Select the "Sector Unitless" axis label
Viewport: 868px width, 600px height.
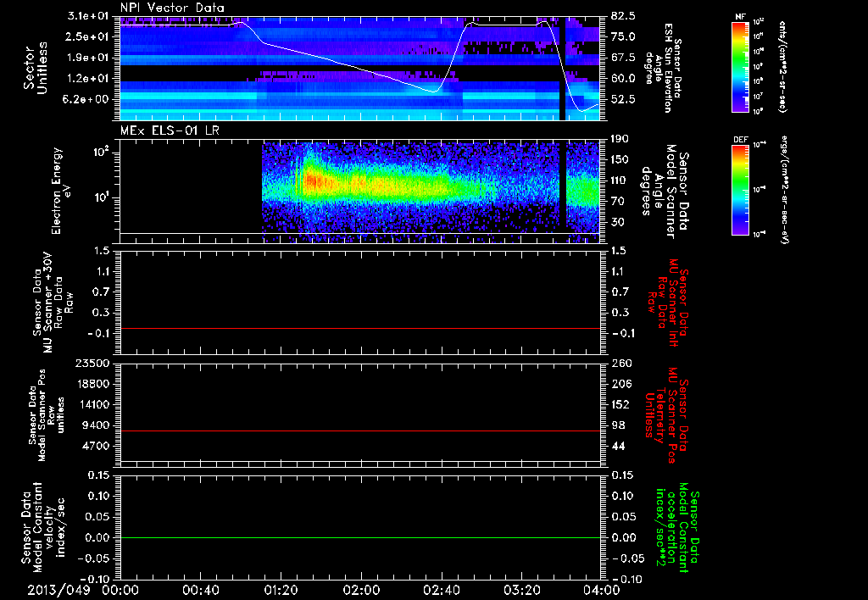(36, 68)
